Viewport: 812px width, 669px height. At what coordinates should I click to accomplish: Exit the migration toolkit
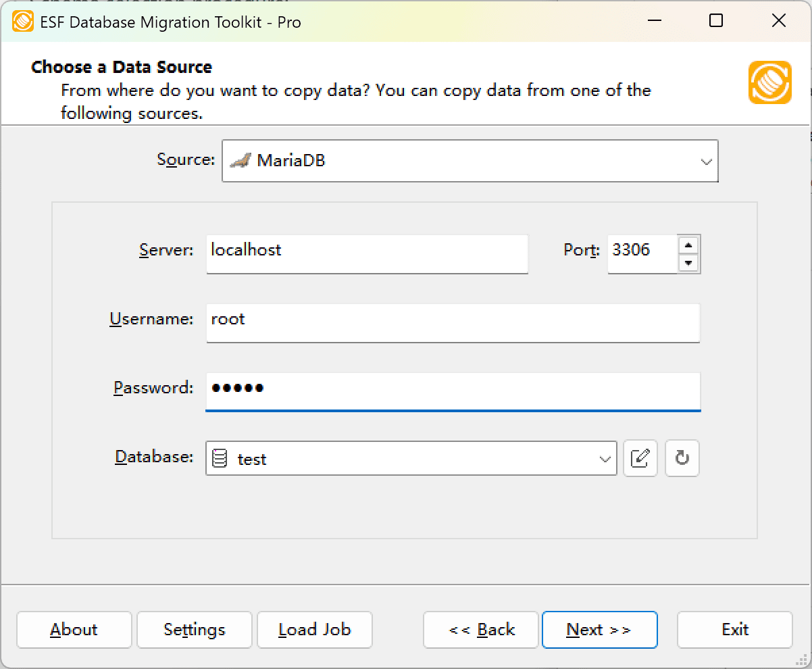734,629
